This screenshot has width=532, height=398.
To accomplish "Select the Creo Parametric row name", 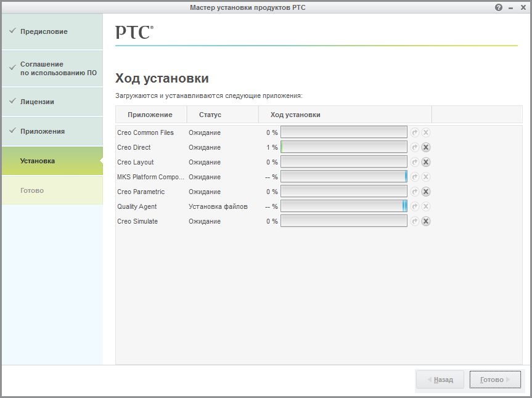I will [141, 192].
